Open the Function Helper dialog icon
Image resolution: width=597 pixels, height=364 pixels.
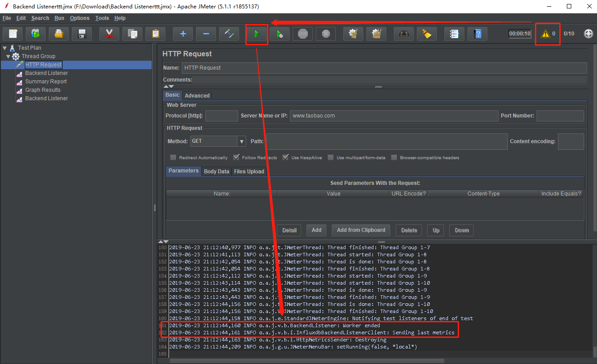[x=454, y=34]
